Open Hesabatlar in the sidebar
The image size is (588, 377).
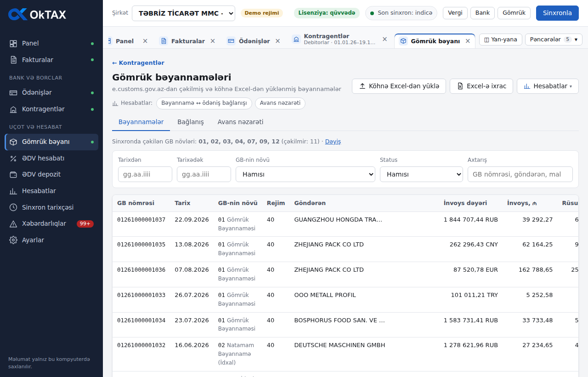[51, 191]
